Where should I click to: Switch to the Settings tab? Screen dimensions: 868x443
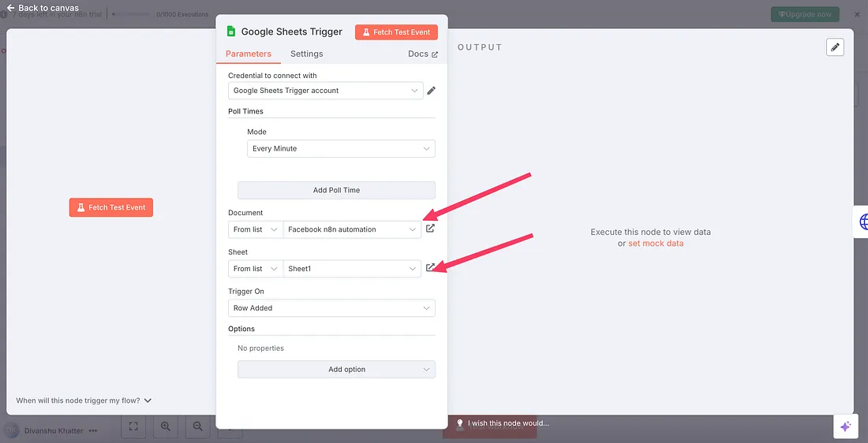coord(307,54)
